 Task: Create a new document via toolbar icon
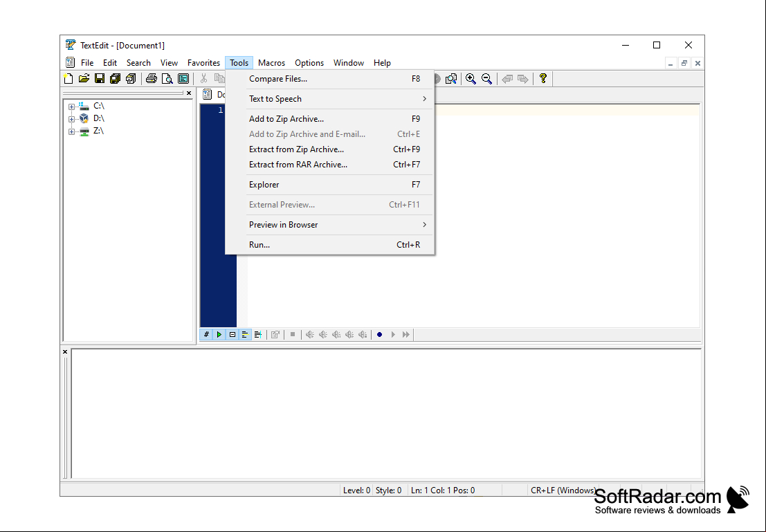(69, 79)
